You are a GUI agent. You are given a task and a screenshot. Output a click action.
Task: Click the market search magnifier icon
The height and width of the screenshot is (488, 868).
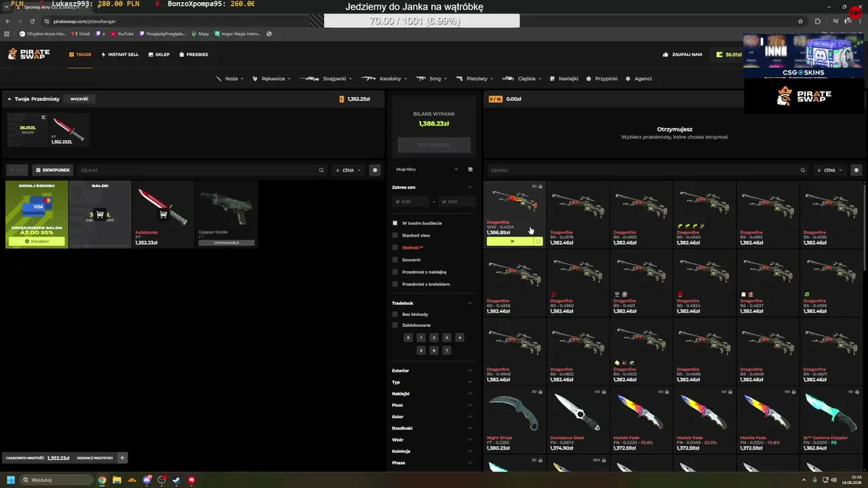803,170
